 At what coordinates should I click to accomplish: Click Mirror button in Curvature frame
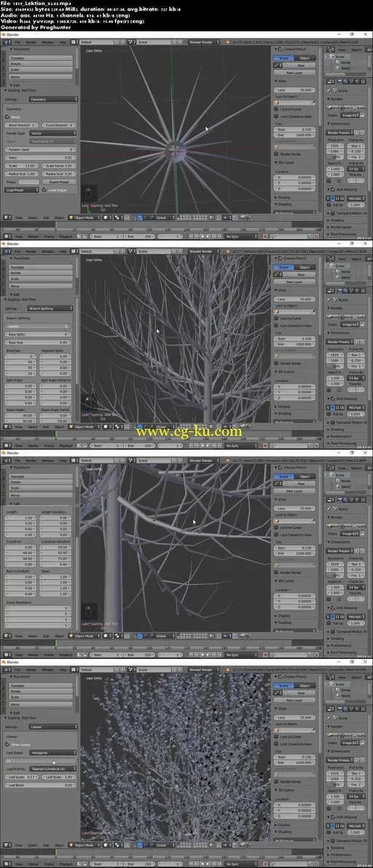tap(40, 494)
